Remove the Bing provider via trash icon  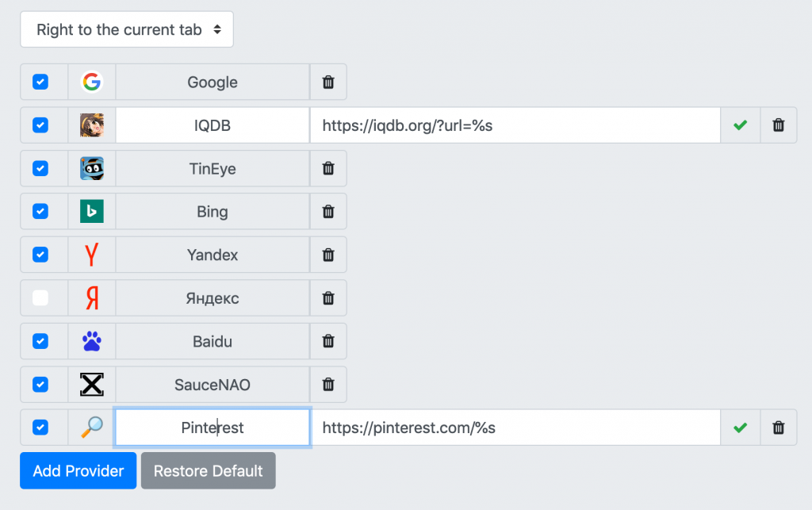pos(328,211)
